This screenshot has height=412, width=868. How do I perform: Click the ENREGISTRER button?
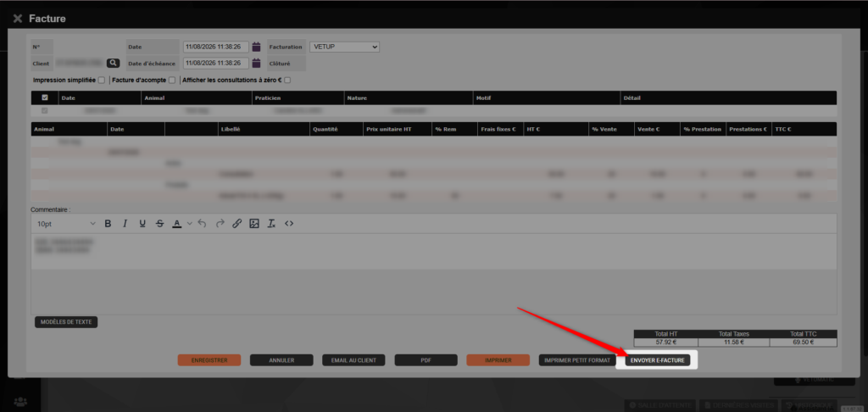pos(209,360)
